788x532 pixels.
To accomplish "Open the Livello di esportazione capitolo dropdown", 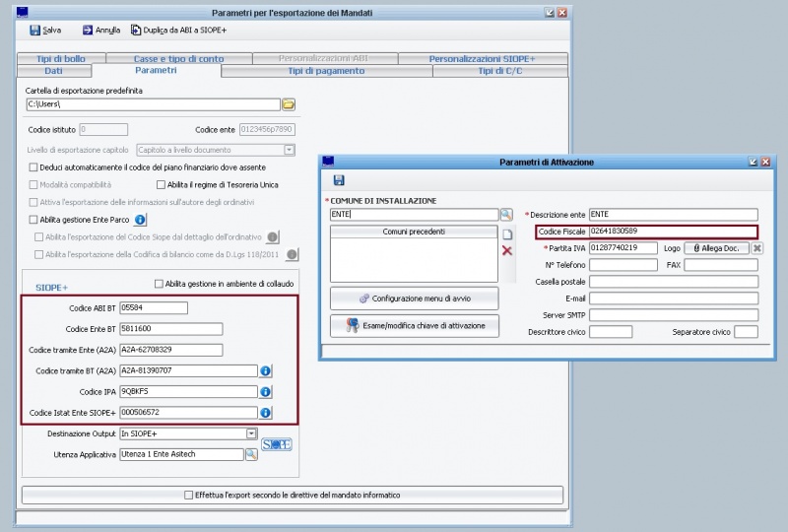I will (x=290, y=150).
